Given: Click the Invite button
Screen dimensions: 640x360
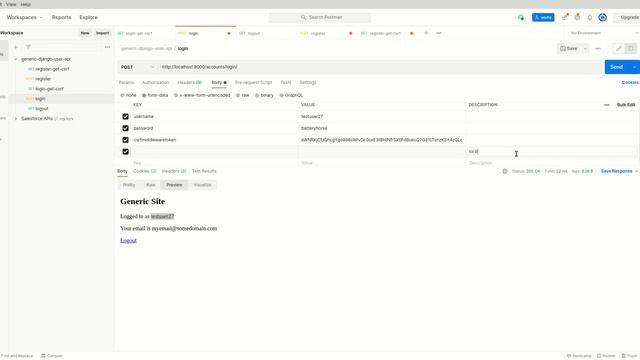Looking at the screenshot, I should [x=543, y=18].
